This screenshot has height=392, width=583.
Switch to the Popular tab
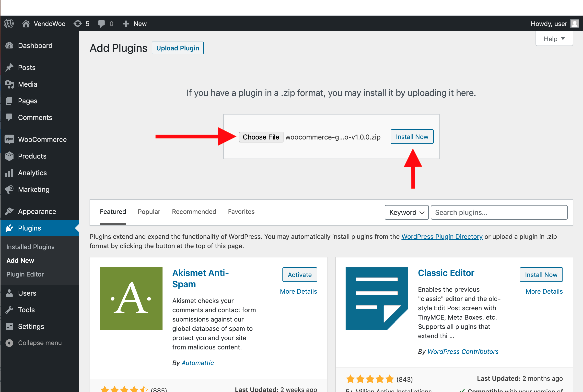(149, 212)
